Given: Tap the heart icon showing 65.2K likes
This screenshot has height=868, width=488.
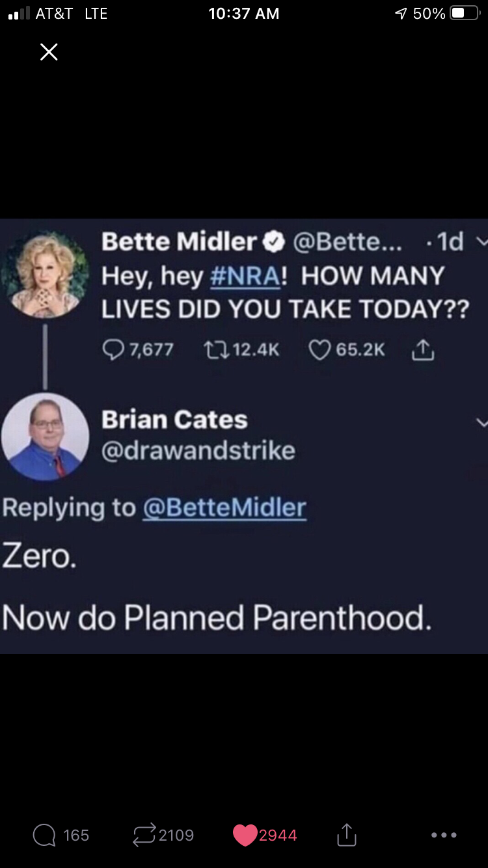Looking at the screenshot, I should (x=319, y=350).
